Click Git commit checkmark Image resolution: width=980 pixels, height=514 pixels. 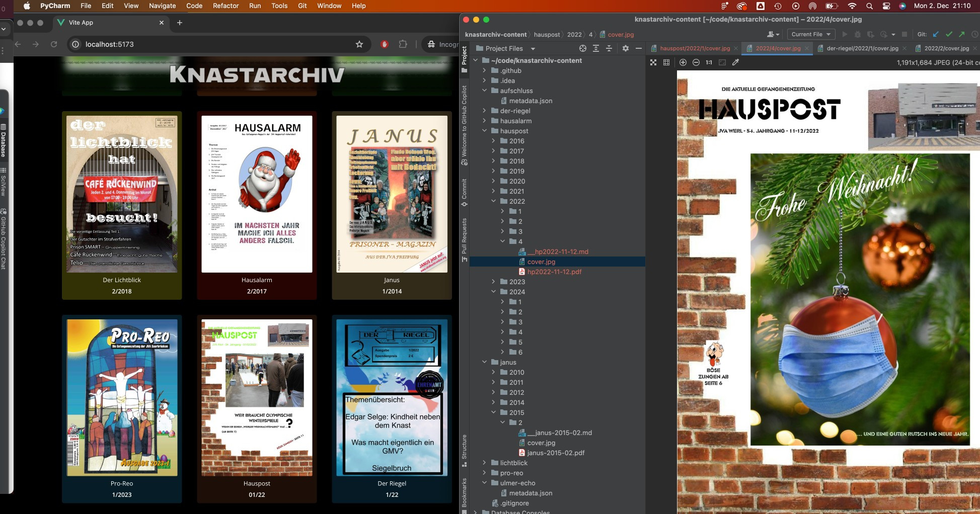[x=949, y=34]
